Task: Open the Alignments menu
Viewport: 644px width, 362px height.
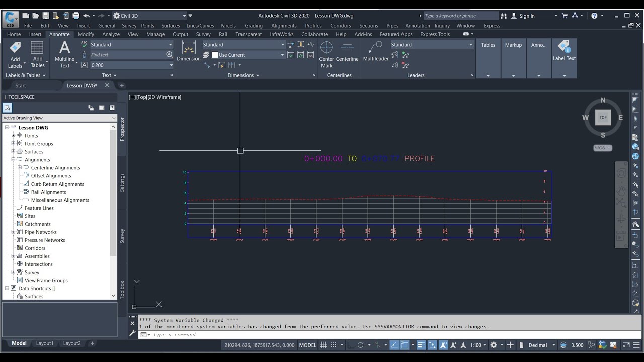Action: 284,26
